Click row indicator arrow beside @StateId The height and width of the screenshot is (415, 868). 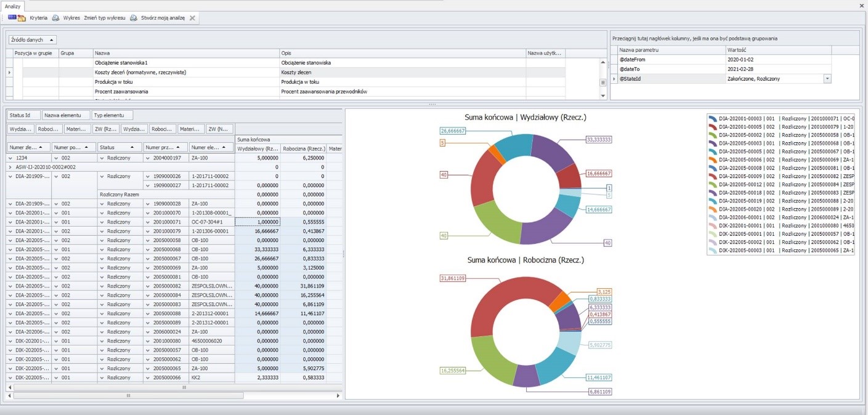(x=614, y=79)
